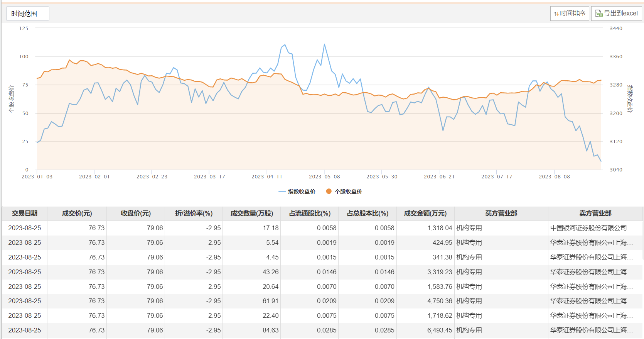Screen dimensions: 644x339
Task: Click the 折/溢价率(%) column header
Action: pos(194,214)
